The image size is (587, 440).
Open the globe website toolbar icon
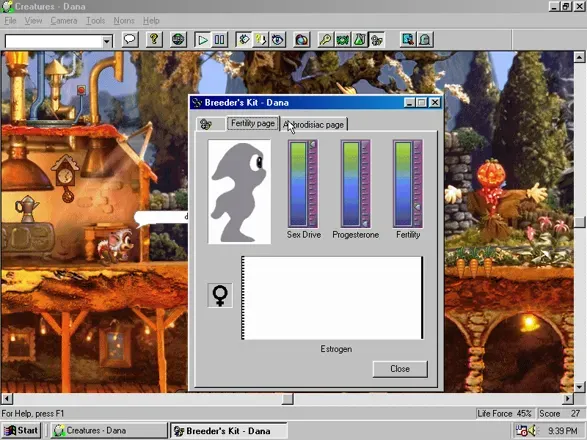[x=178, y=39]
